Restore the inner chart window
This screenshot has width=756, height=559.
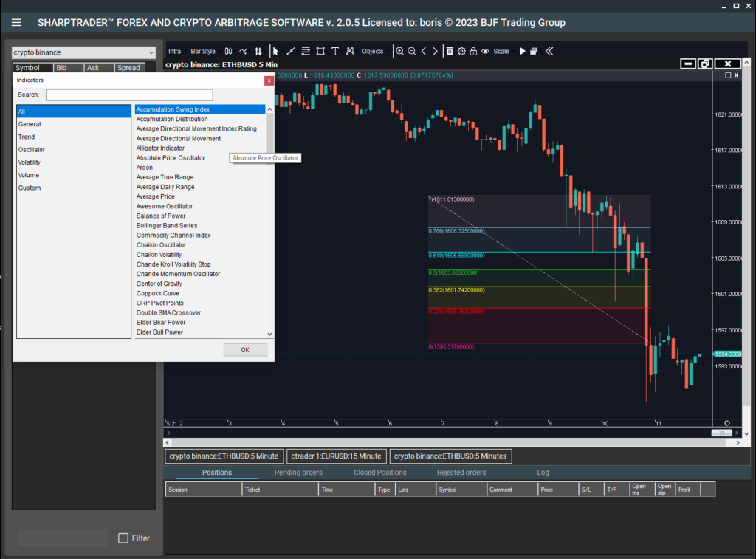[x=705, y=64]
